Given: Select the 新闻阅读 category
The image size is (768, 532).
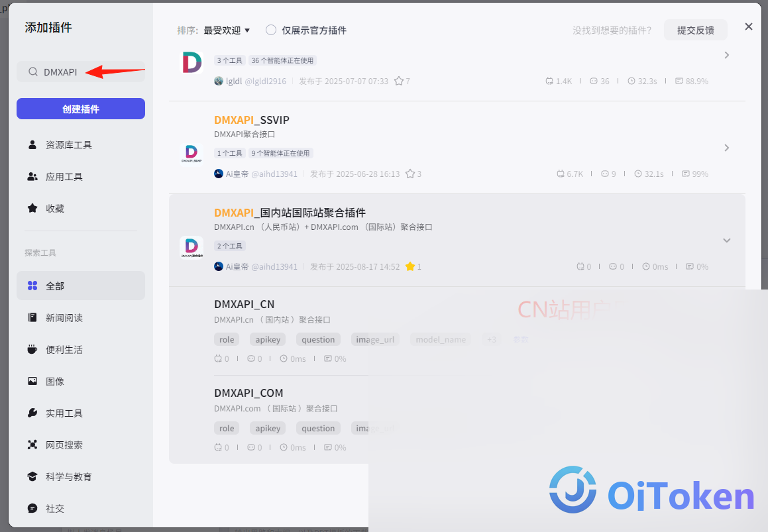Looking at the screenshot, I should 81,318.
